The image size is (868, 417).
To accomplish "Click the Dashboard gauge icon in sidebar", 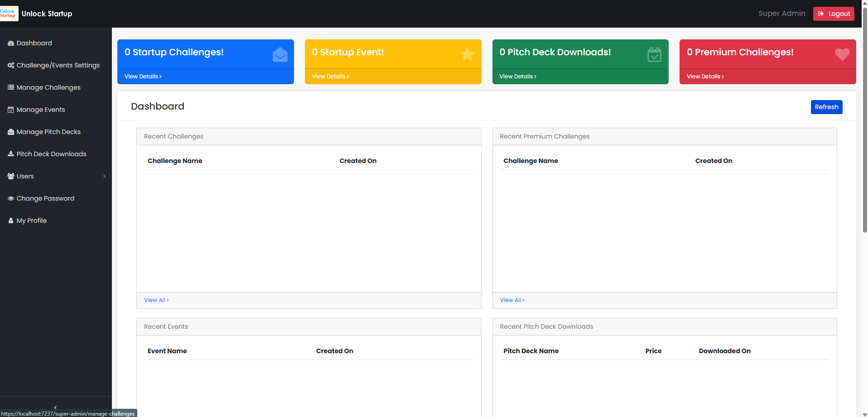I will point(11,43).
